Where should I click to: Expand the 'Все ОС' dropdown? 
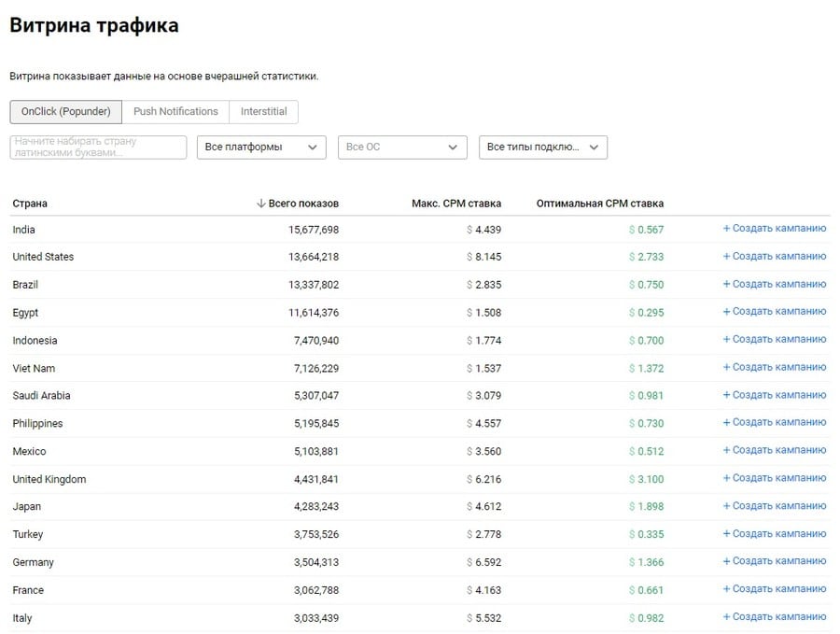point(401,147)
